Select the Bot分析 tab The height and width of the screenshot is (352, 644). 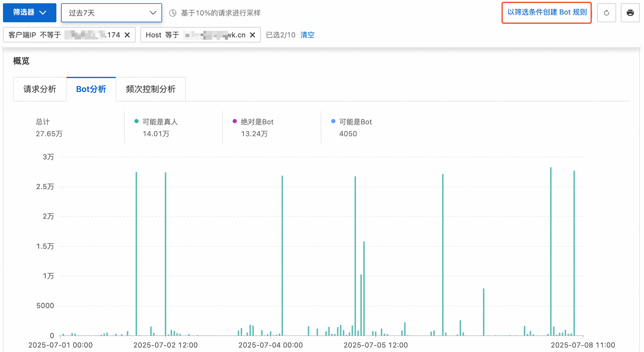pyautogui.click(x=91, y=89)
